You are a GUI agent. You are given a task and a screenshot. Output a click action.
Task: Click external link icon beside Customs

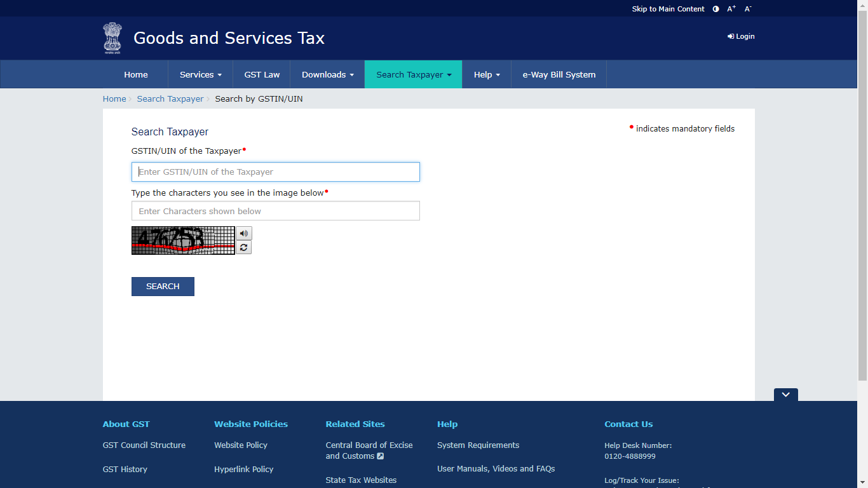tap(381, 456)
